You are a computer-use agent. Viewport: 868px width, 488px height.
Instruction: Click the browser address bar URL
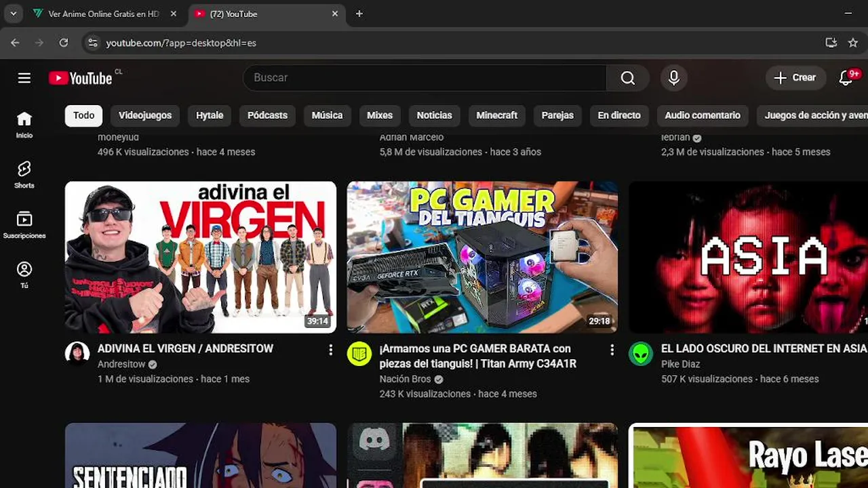pyautogui.click(x=181, y=43)
